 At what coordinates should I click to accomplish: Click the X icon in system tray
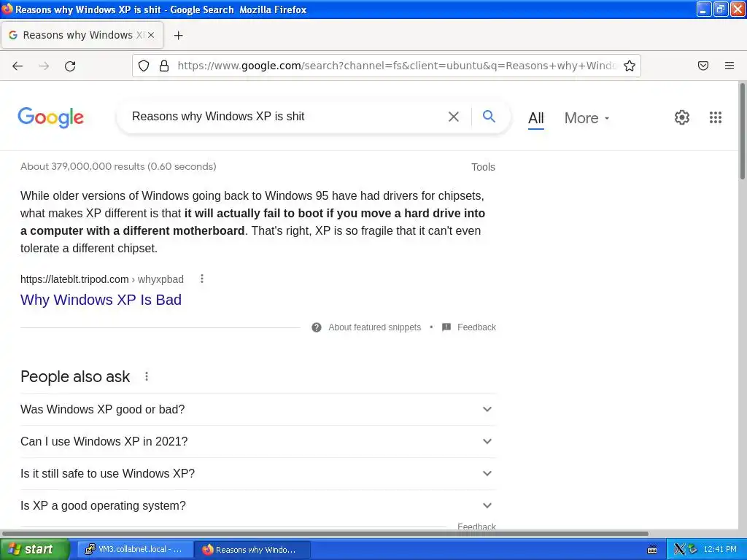[x=679, y=549]
